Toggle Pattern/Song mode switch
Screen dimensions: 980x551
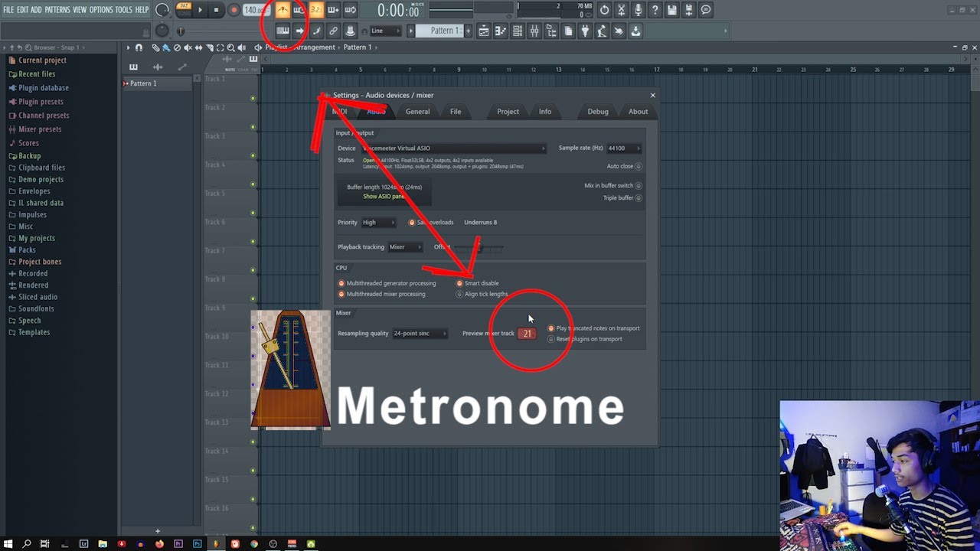pyautogui.click(x=183, y=10)
